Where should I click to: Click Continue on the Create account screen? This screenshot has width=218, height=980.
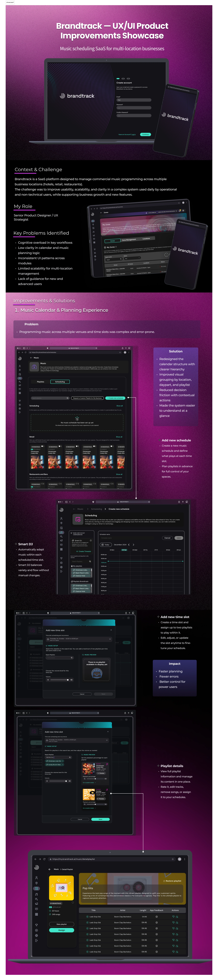click(x=146, y=134)
